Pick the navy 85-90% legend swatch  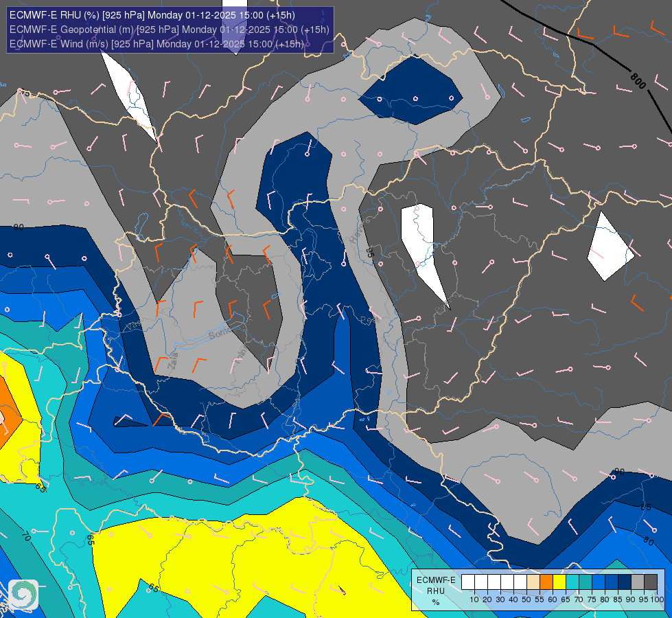coord(625,582)
